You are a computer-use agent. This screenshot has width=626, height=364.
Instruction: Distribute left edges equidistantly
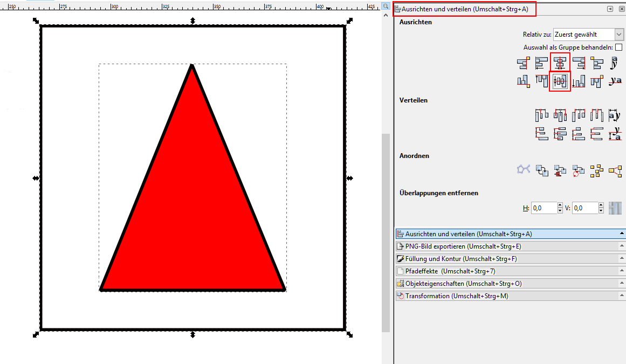(541, 115)
